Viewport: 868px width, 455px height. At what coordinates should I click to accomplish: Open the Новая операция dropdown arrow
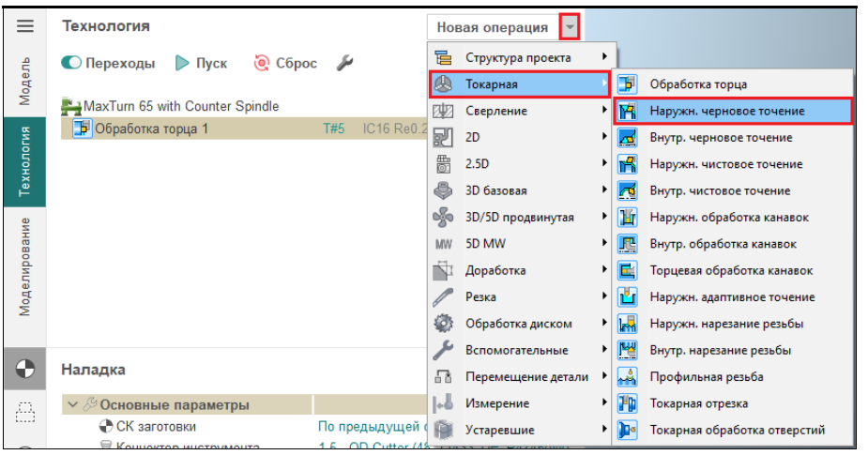[571, 27]
